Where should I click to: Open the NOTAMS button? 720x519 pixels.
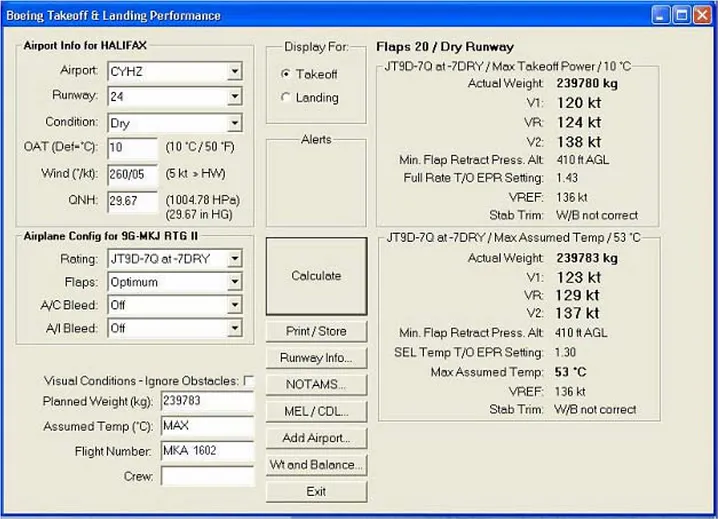click(x=316, y=384)
